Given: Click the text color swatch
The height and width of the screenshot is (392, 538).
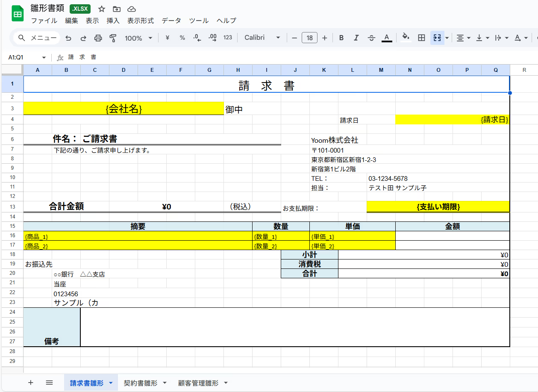Looking at the screenshot, I should (387, 38).
